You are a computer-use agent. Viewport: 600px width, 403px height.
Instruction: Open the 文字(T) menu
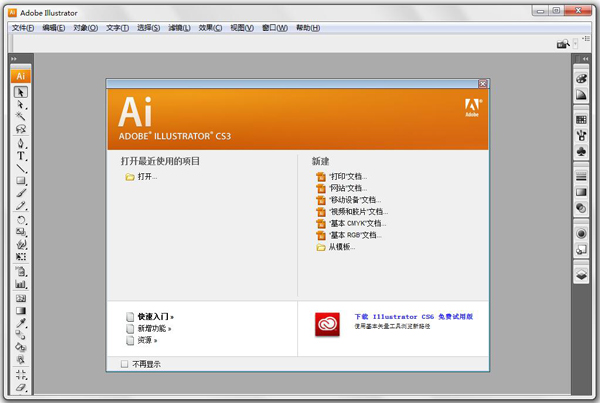click(117, 28)
